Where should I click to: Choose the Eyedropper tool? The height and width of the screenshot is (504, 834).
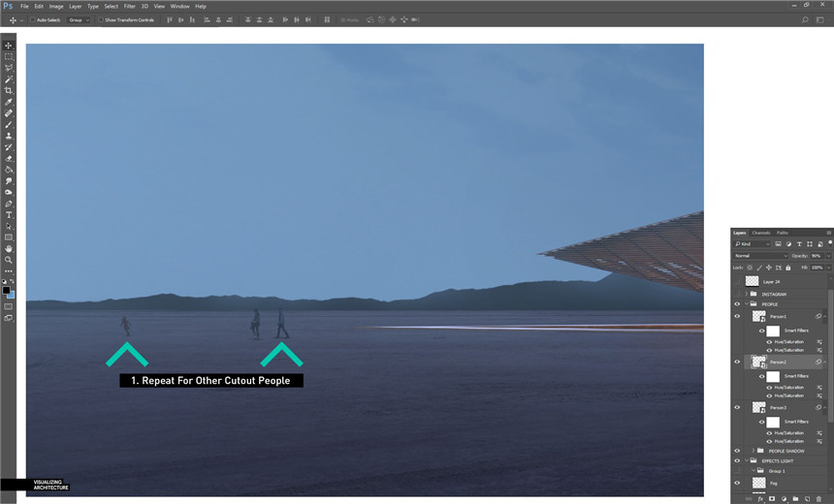coord(9,102)
